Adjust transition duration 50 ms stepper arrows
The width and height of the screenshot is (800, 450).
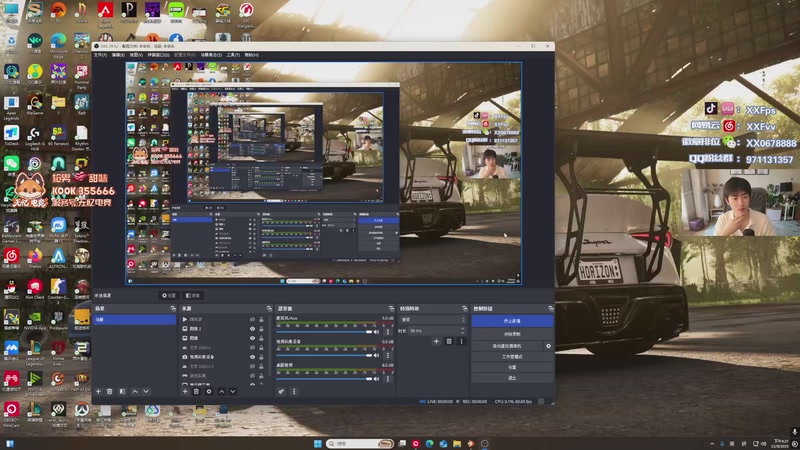(x=463, y=331)
